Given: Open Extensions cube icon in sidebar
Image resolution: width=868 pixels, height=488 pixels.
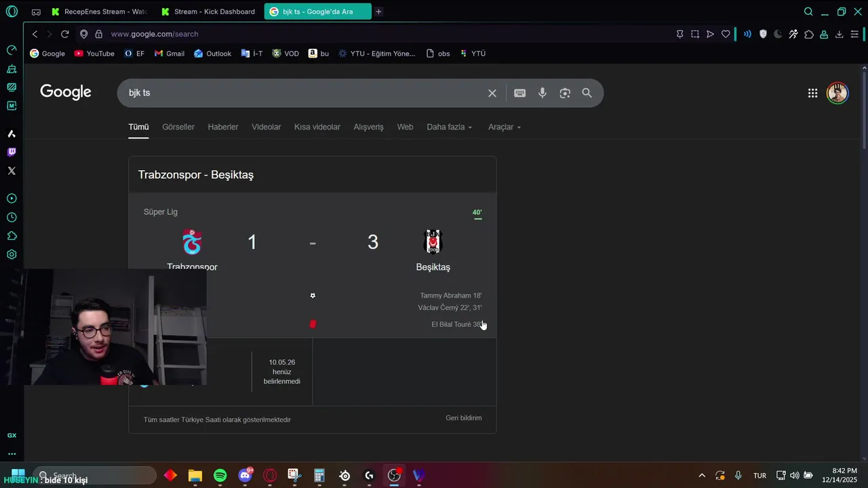Looking at the screenshot, I should [12, 236].
